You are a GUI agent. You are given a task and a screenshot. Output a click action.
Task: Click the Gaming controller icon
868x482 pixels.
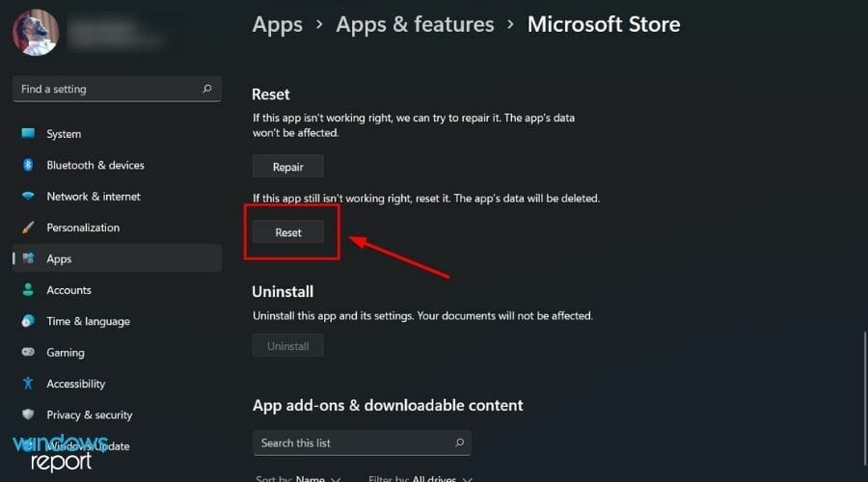pos(28,352)
